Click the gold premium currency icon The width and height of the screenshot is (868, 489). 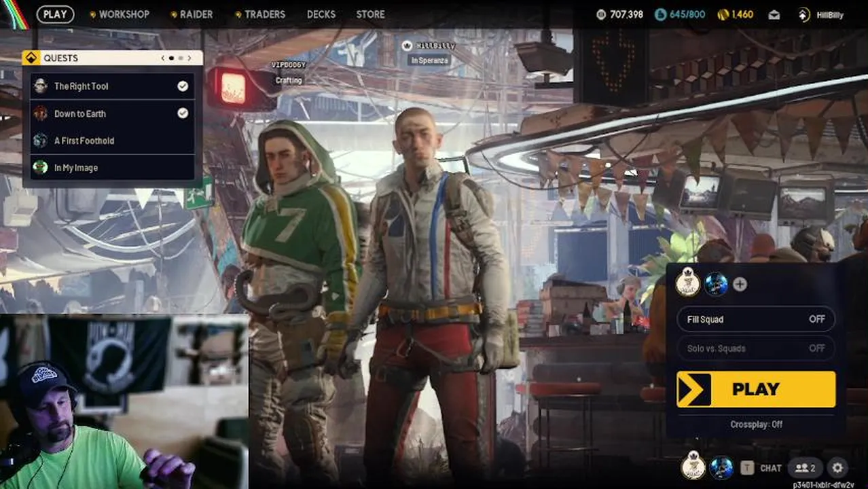coord(722,14)
